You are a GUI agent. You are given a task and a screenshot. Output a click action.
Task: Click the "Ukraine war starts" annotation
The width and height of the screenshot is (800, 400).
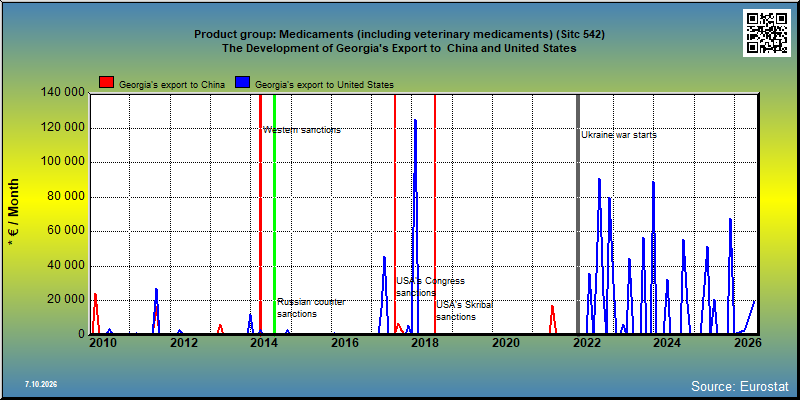[619, 135]
